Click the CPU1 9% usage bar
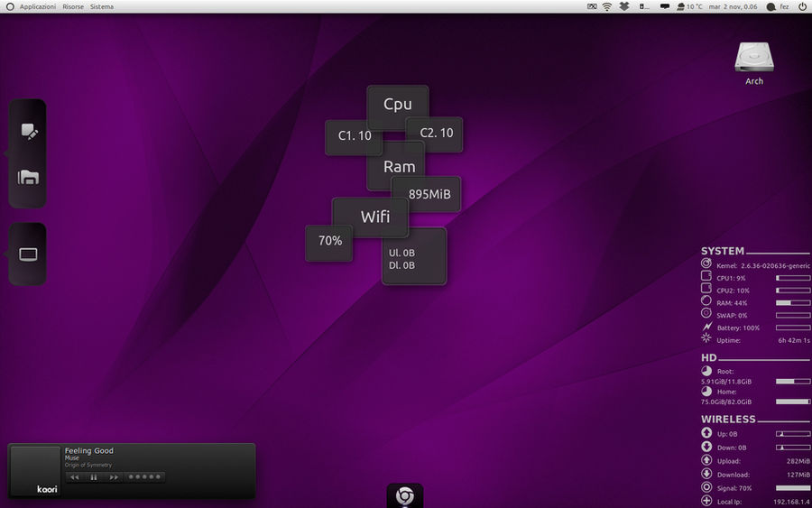 click(793, 278)
